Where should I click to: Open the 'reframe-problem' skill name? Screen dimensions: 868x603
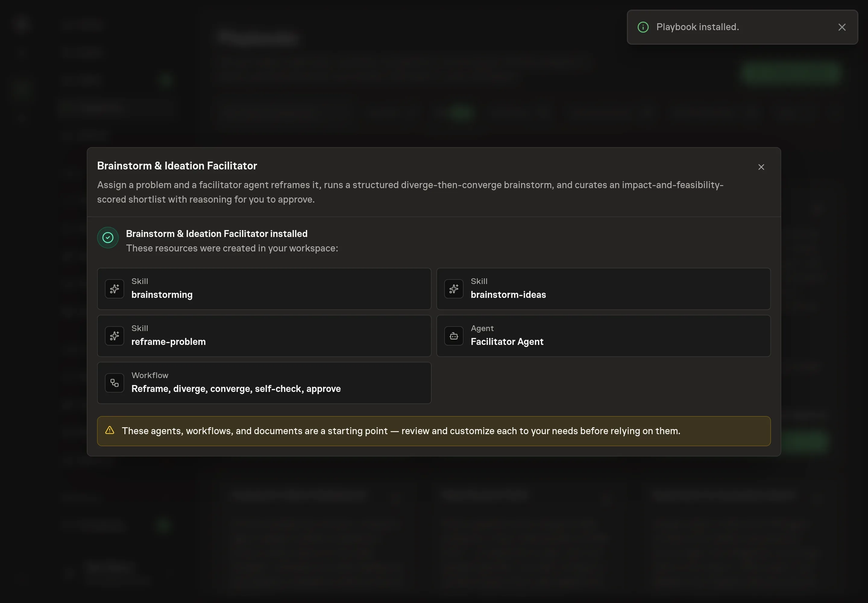coord(168,342)
